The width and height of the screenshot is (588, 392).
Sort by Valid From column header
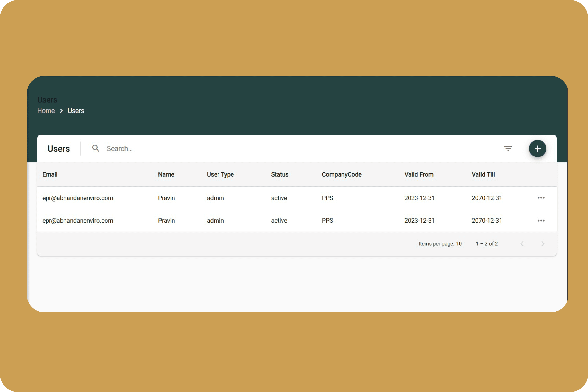[419, 174]
